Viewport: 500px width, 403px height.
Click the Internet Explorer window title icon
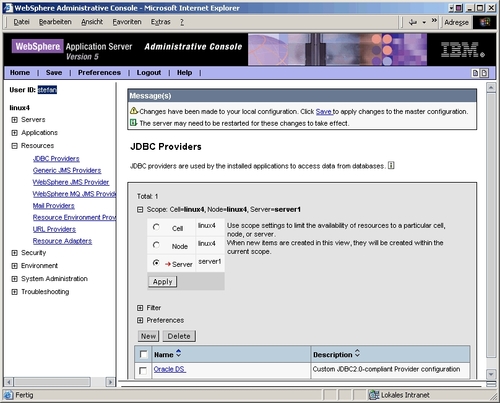[8, 8]
